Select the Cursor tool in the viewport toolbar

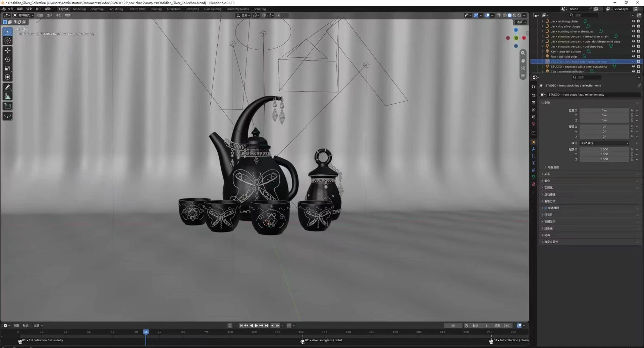(x=7, y=41)
